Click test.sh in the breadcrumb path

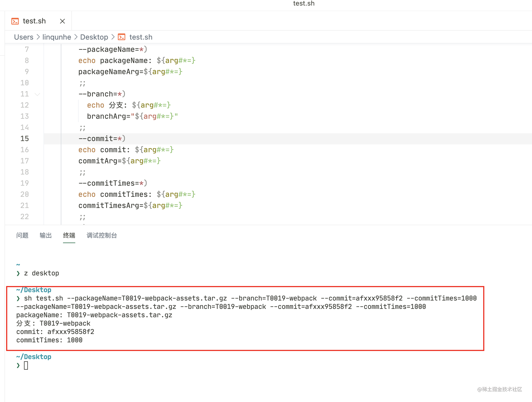pos(141,37)
